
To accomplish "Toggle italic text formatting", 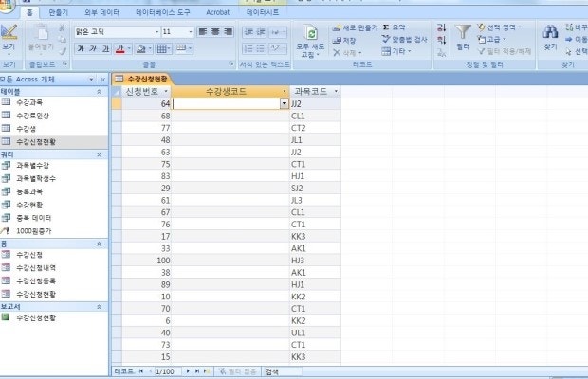I will pyautogui.click(x=91, y=48).
